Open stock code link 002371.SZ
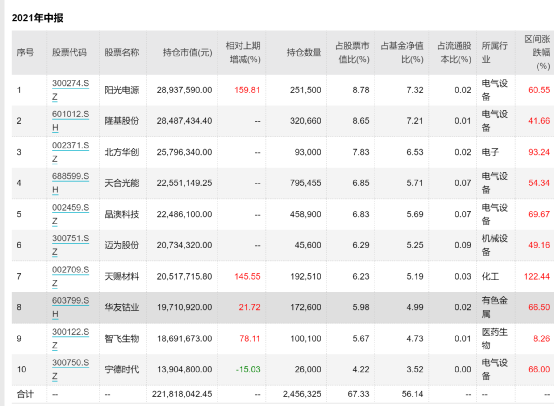This screenshot has height=406, width=554. tap(71, 152)
